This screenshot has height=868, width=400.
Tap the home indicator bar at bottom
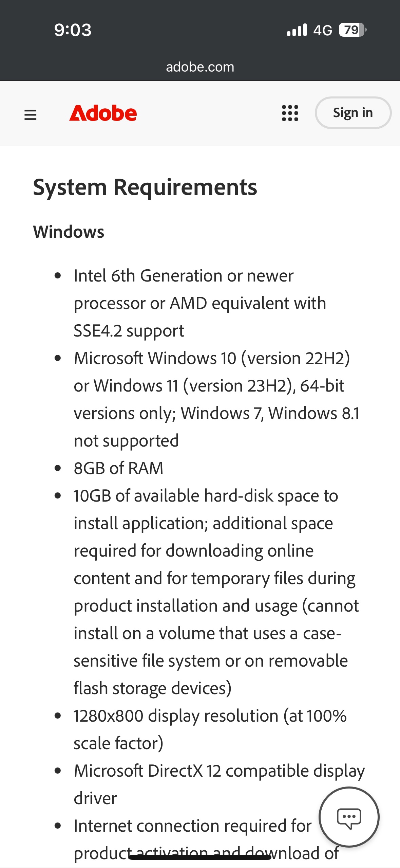[x=200, y=857]
